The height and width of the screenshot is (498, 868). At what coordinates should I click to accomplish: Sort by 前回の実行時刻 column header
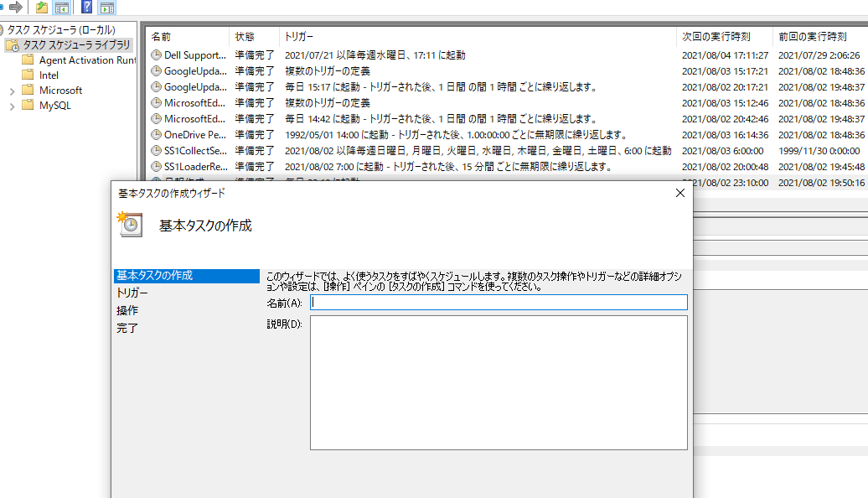tap(812, 37)
